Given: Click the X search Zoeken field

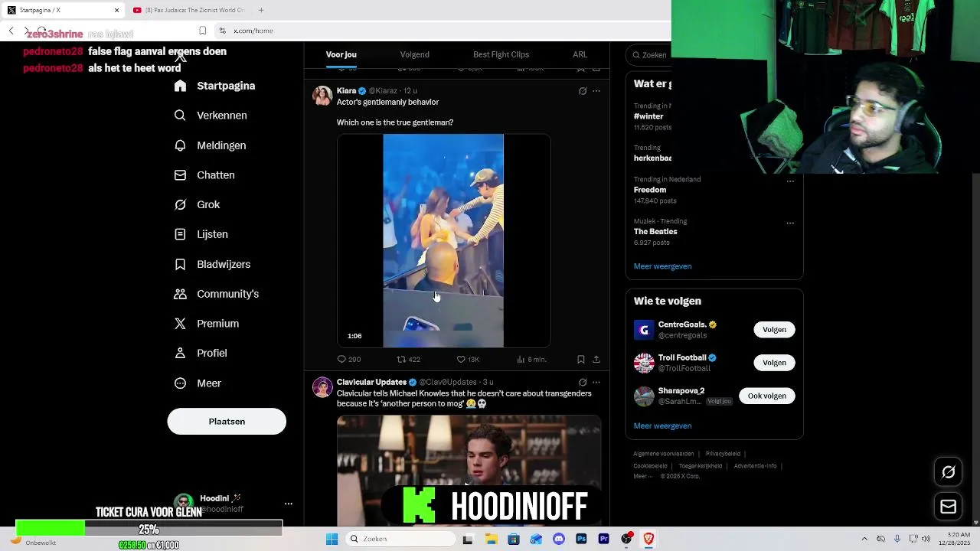Looking at the screenshot, I should coord(649,55).
